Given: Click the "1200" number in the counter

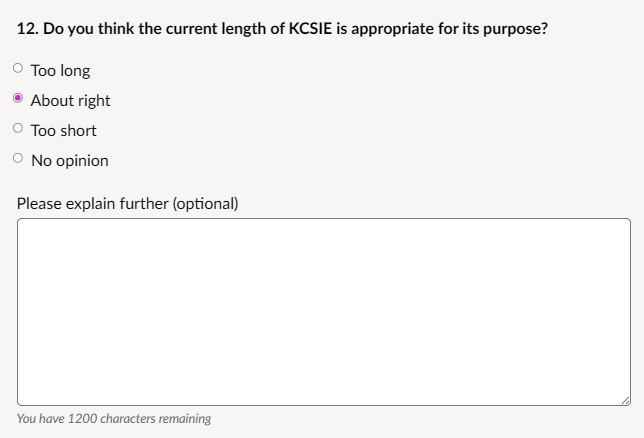Looking at the screenshot, I should point(82,419).
